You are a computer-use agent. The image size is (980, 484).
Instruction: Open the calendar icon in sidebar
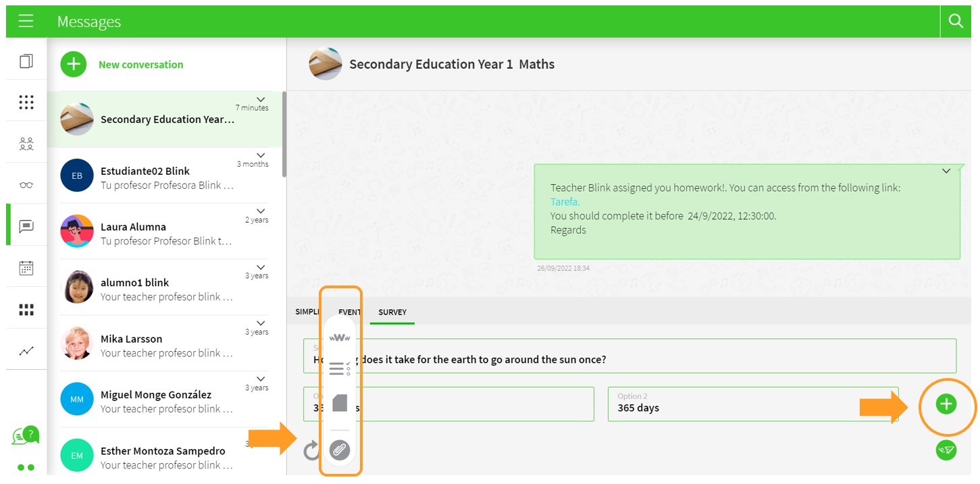click(26, 268)
